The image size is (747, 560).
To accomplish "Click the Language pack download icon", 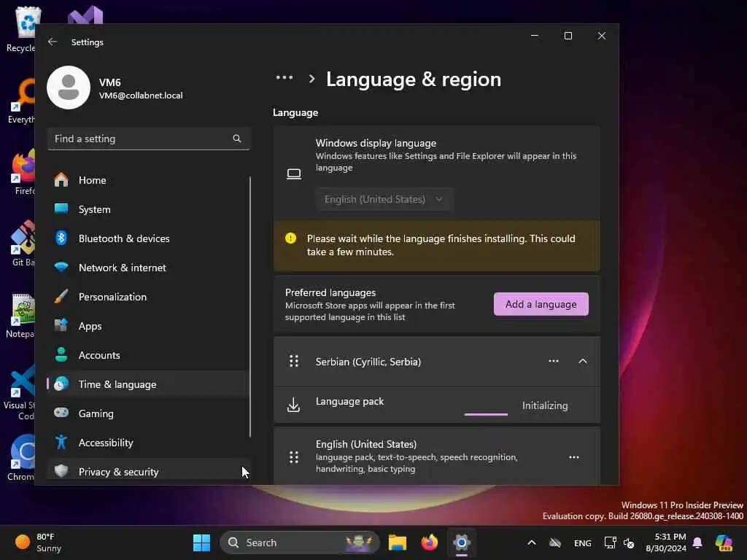I will tap(293, 405).
